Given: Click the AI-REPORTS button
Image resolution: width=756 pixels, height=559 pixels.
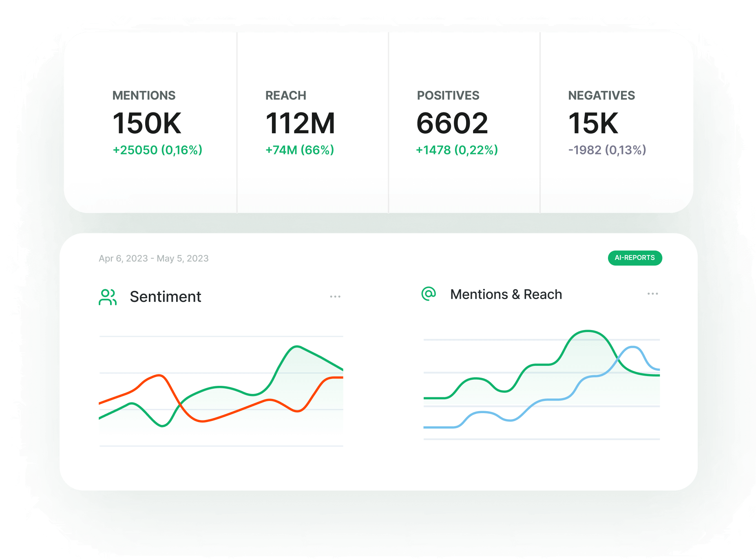Looking at the screenshot, I should (634, 258).
